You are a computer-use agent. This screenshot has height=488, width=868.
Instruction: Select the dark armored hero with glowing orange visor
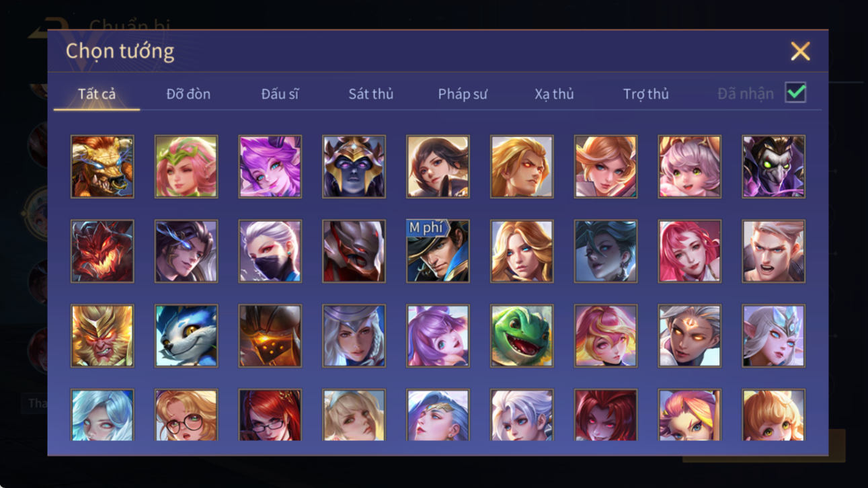pyautogui.click(x=270, y=335)
